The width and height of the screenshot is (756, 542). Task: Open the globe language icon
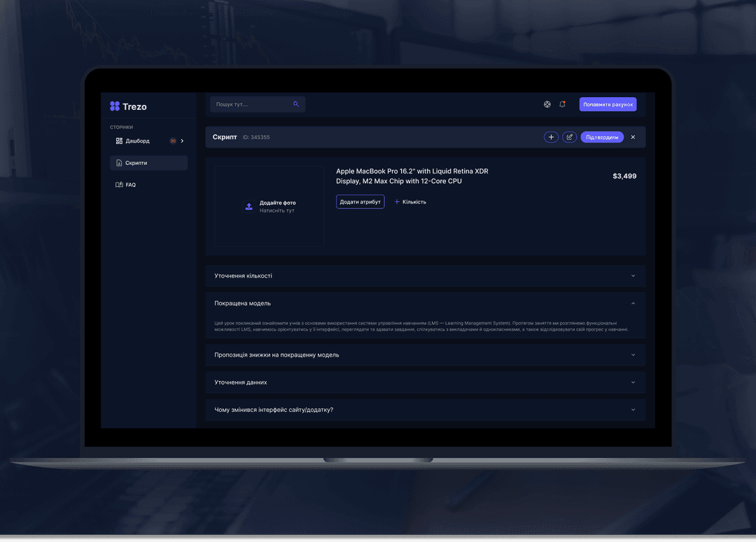547,104
